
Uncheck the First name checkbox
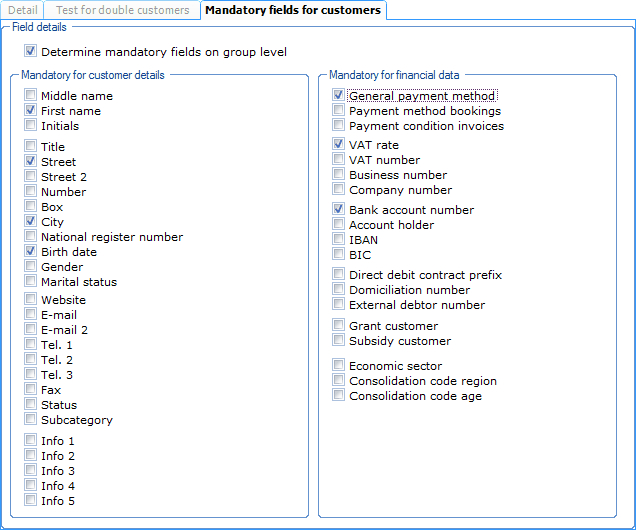tap(31, 111)
